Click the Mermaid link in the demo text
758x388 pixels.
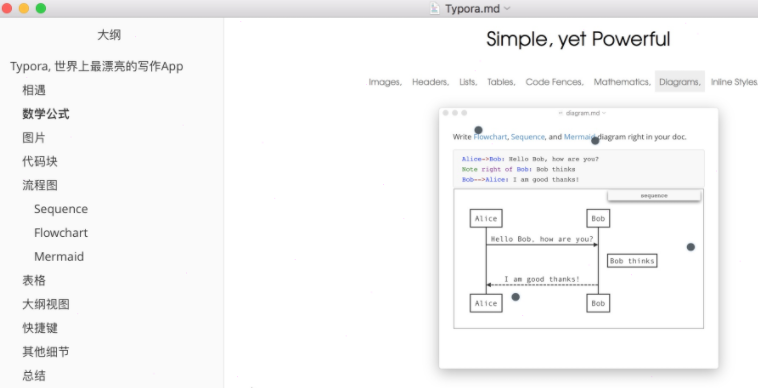[579, 137]
